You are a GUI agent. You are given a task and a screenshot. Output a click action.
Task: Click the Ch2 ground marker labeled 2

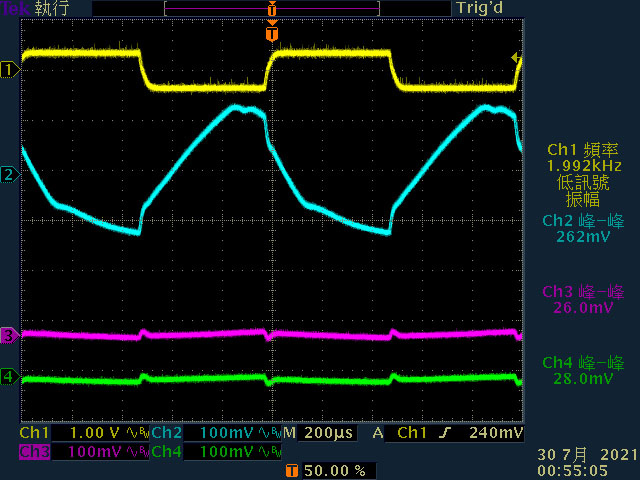pyautogui.click(x=10, y=175)
